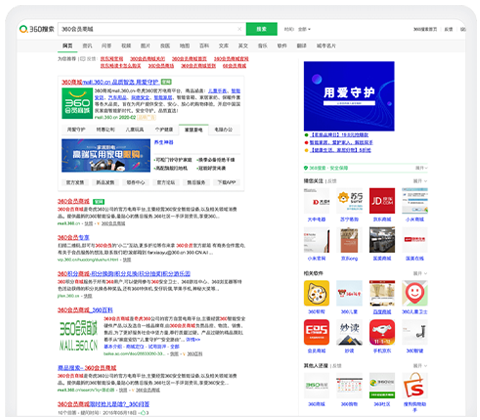480x420 pixels.
Task: Open the red JD dog mobile app icon
Action: click(x=382, y=332)
